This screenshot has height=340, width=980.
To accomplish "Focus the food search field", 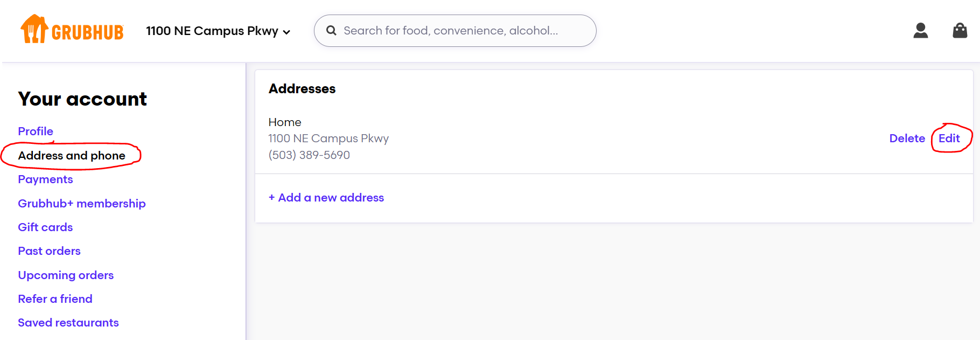I will click(455, 31).
